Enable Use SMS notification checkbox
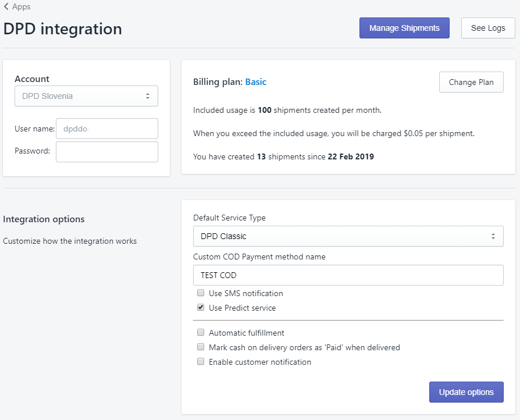Image resolution: width=520 pixels, height=420 pixels. pyautogui.click(x=201, y=293)
